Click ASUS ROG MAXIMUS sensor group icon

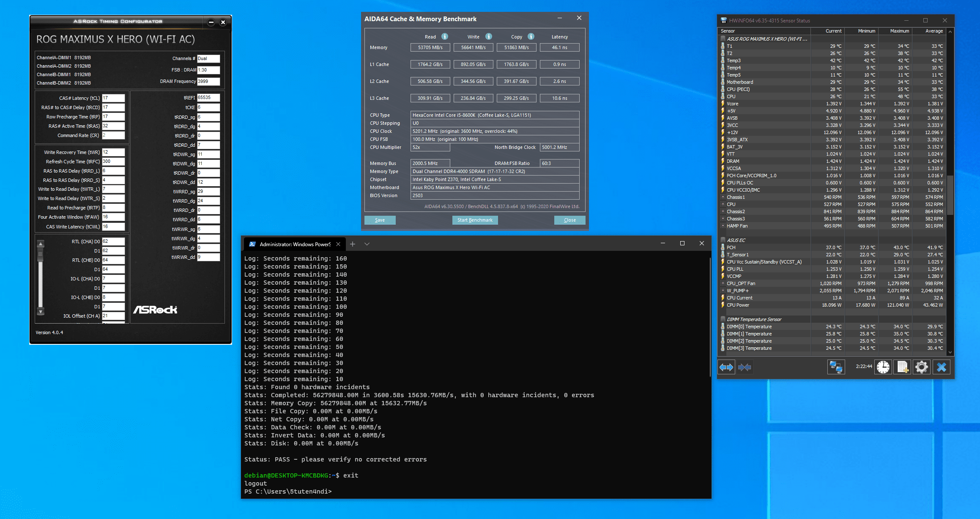tap(723, 38)
